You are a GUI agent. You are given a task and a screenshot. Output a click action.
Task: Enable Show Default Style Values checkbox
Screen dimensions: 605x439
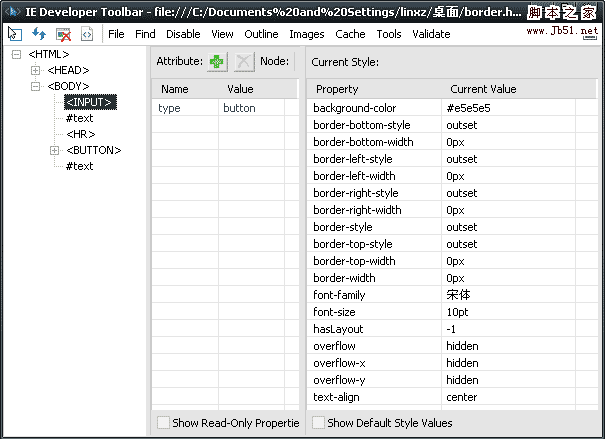[x=318, y=423]
